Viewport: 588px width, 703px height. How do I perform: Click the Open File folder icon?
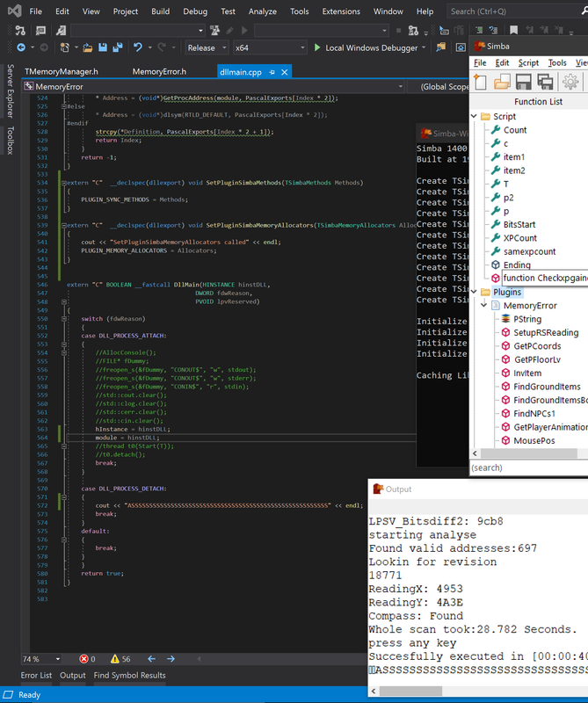pos(88,47)
